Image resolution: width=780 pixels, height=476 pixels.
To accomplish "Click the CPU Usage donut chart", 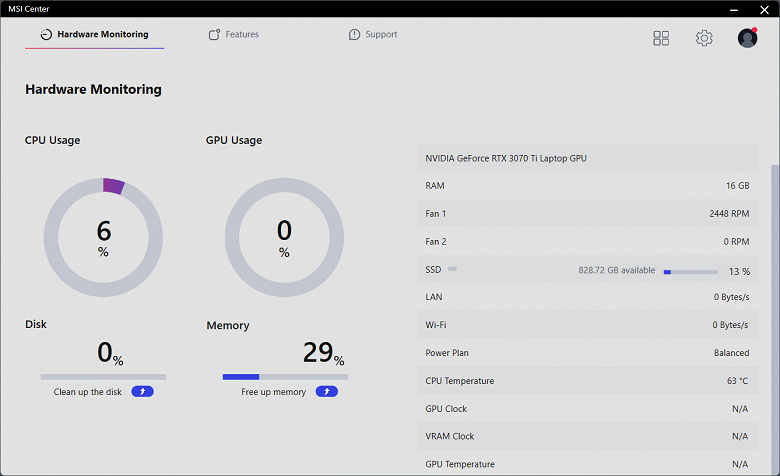I will pyautogui.click(x=103, y=237).
